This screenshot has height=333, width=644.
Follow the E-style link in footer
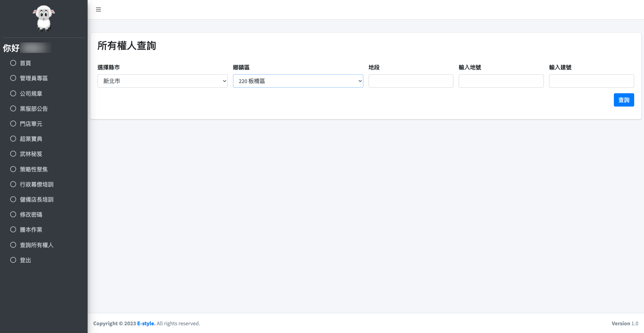[x=146, y=324]
